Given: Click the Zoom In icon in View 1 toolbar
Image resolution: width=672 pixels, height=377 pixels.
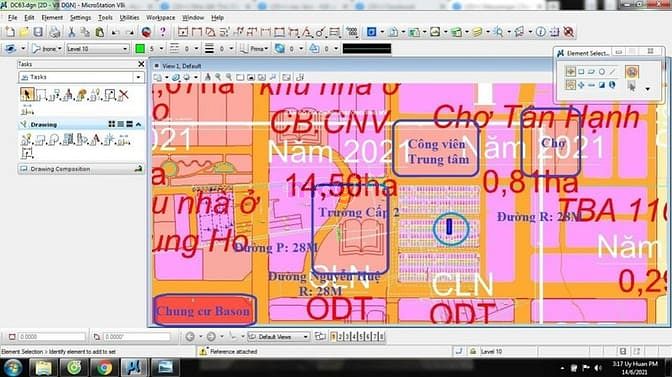Looking at the screenshot, I should [x=219, y=77].
